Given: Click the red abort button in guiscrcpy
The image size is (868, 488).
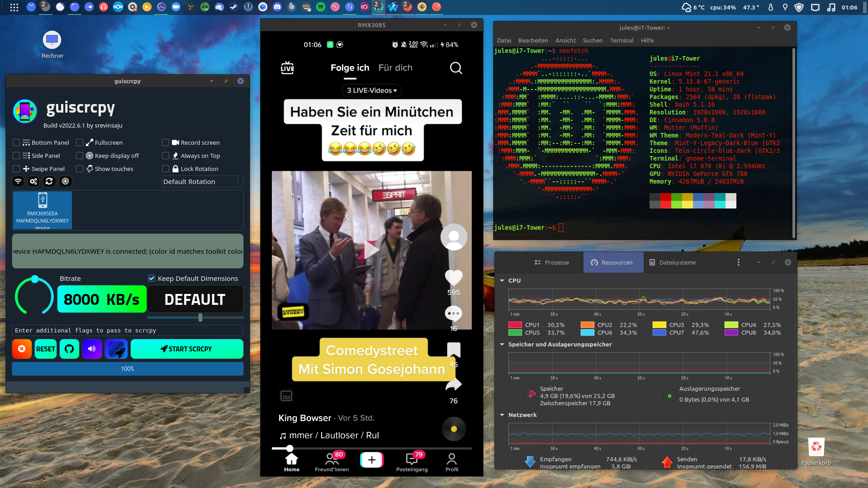Looking at the screenshot, I should pos(22,349).
